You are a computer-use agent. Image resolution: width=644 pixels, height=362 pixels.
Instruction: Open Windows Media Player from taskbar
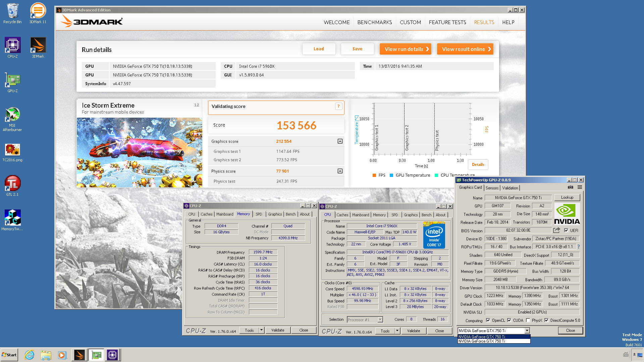pos(62,355)
